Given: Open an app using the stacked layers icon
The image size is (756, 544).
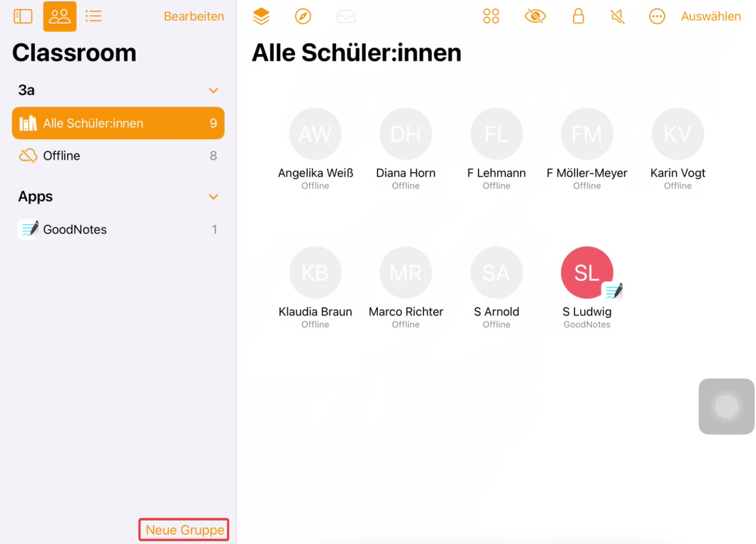Looking at the screenshot, I should 261,16.
